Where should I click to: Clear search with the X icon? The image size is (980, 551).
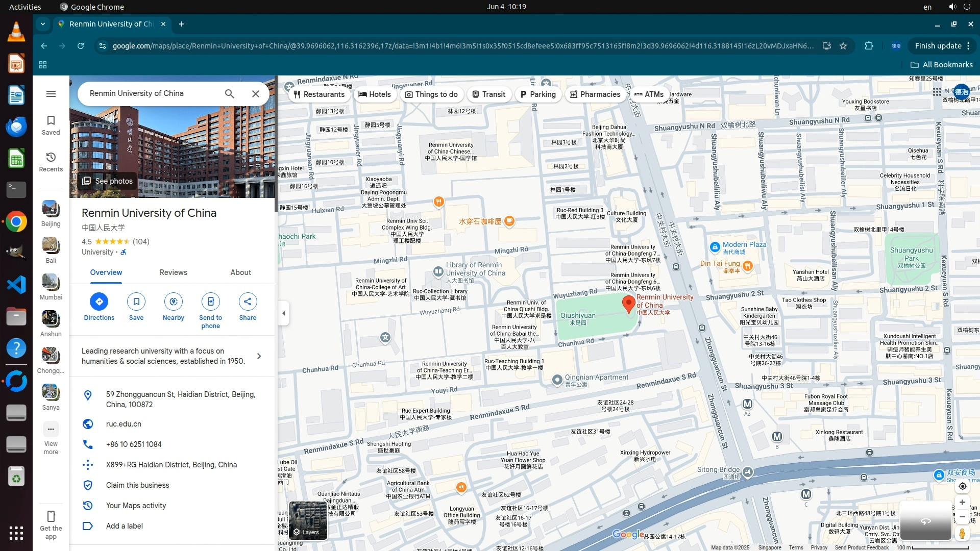tap(256, 94)
